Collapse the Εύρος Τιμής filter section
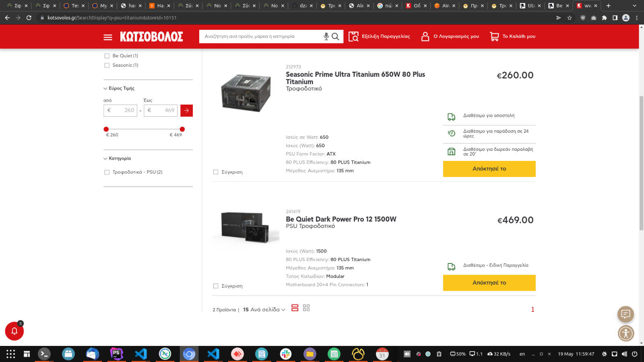 (119, 88)
